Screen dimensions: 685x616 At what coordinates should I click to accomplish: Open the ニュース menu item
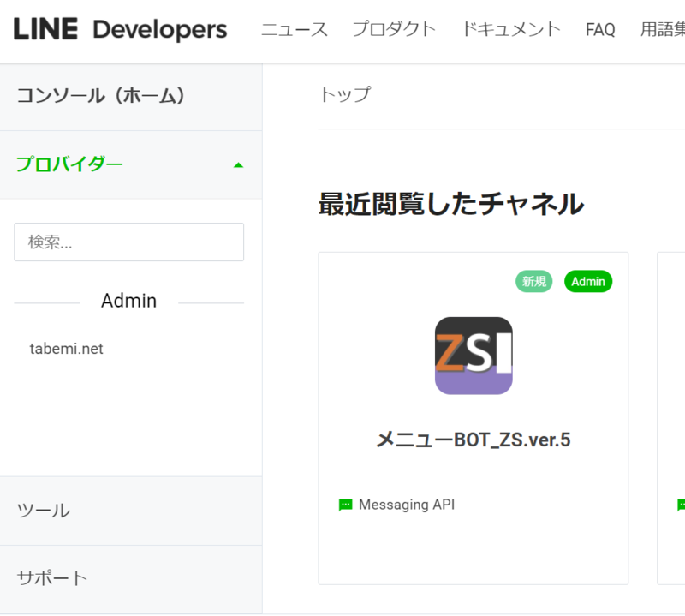[x=295, y=30]
